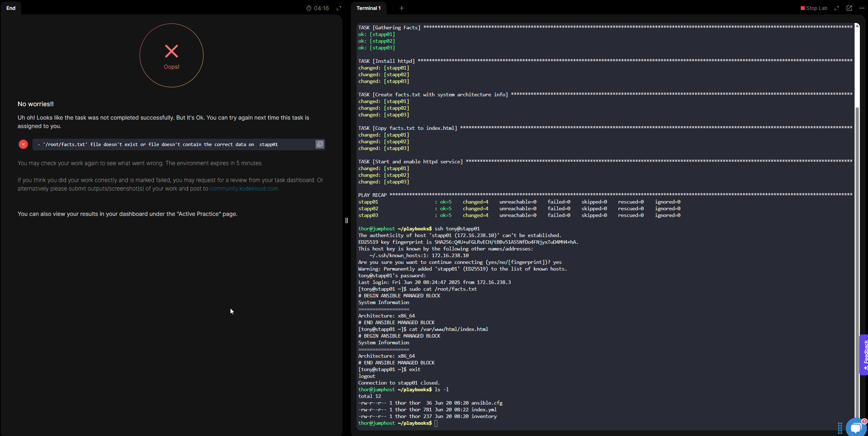Image resolution: width=868 pixels, height=436 pixels.
Task: Click the error message text box
Action: 173,144
